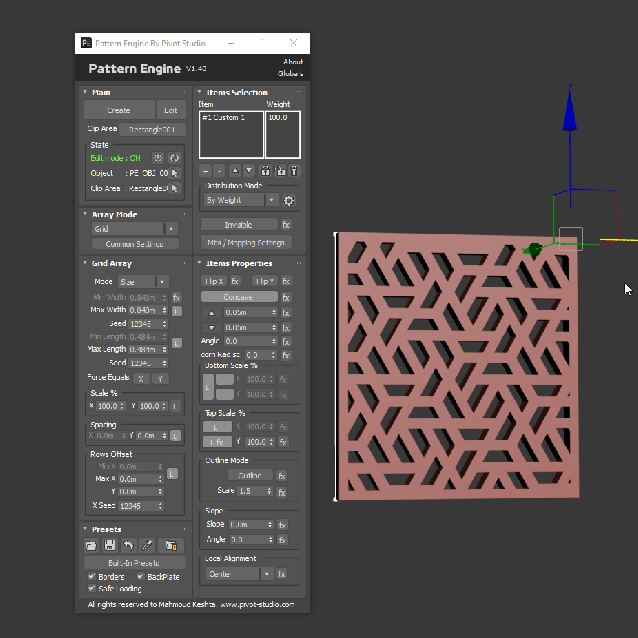638x638 pixels.
Task: Click the Distribution Mode gear settings icon
Action: pyautogui.click(x=288, y=200)
